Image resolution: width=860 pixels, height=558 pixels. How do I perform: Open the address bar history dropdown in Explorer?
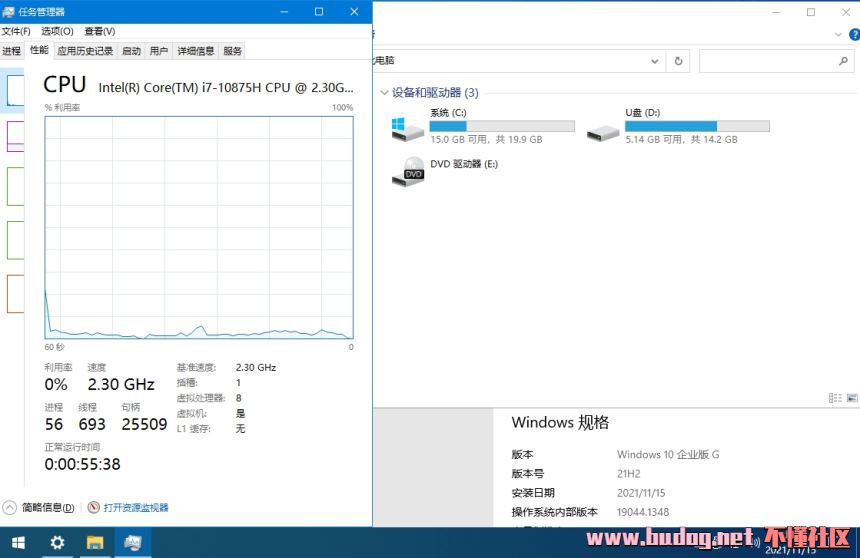(654, 61)
